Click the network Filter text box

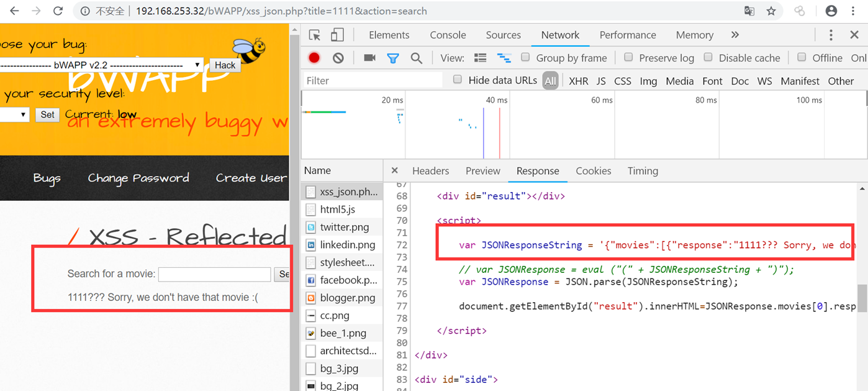(x=373, y=80)
